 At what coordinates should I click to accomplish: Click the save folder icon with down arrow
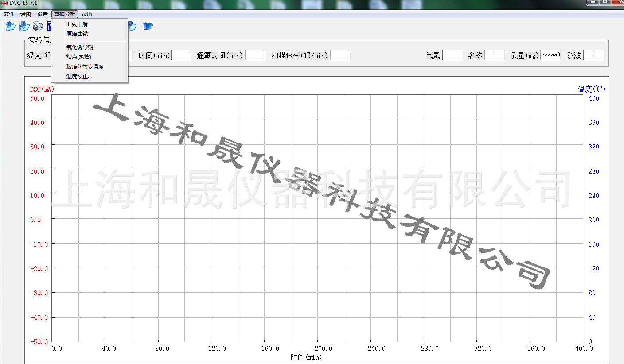(24, 27)
